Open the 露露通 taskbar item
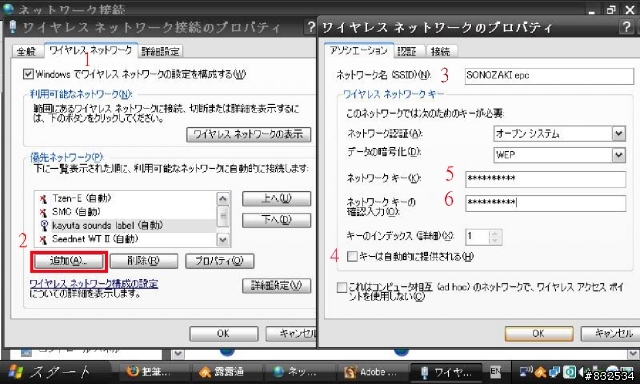This screenshot has height=384, width=640. pyautogui.click(x=227, y=372)
